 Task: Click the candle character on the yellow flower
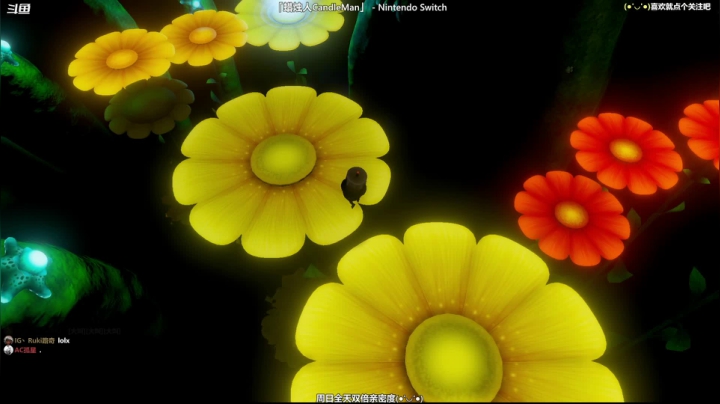(354, 186)
